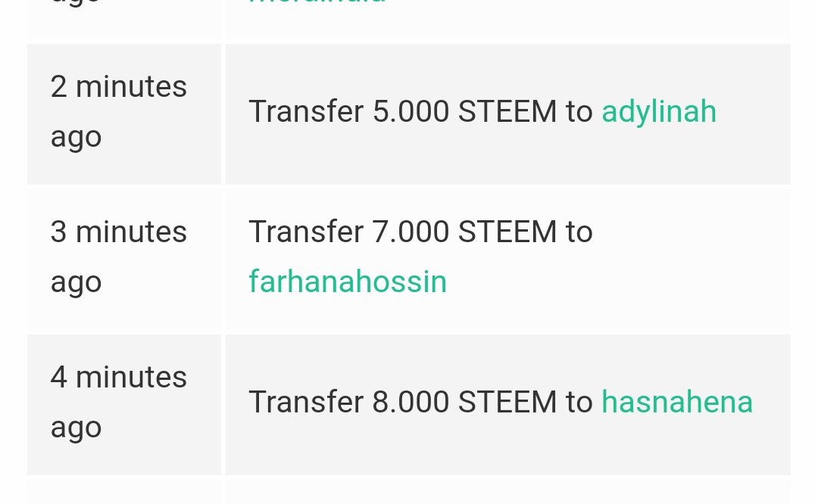This screenshot has width=818, height=504.
Task: Click the 5.000 amount in adylinah transfer
Action: (x=411, y=111)
